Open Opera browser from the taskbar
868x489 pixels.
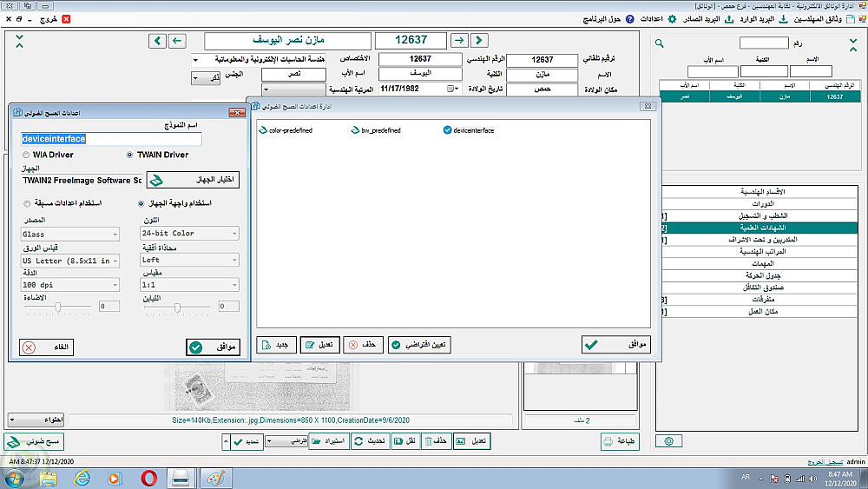point(149,478)
